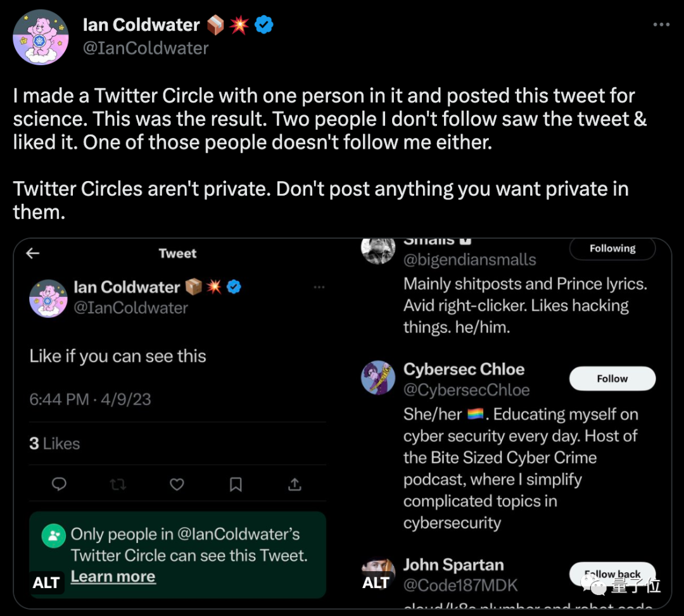
Task: Open the 3 Likes list
Action: tap(54, 444)
